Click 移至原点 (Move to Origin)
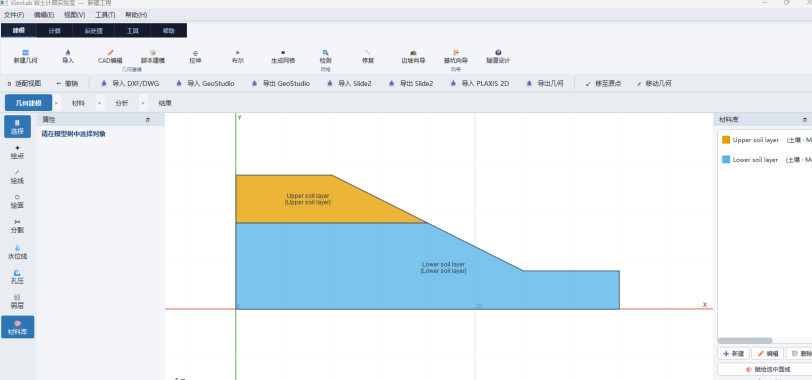 603,83
